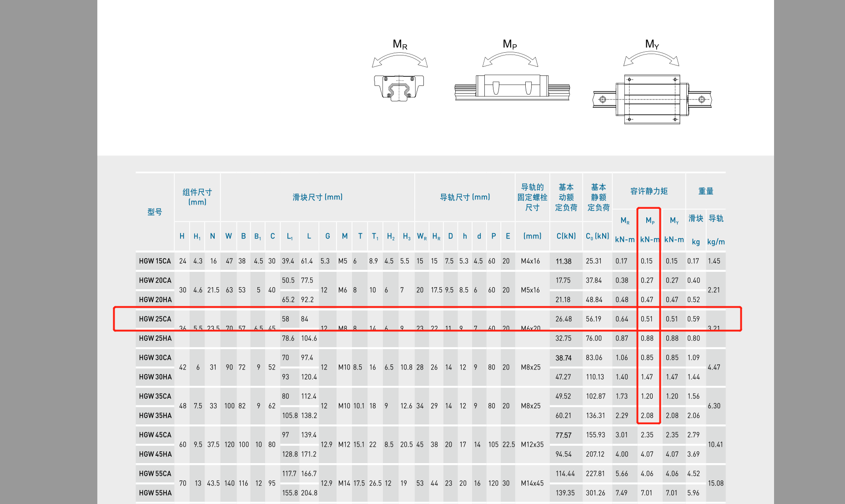The width and height of the screenshot is (845, 504).
Task: Click the T1 column header
Action: pos(375,236)
